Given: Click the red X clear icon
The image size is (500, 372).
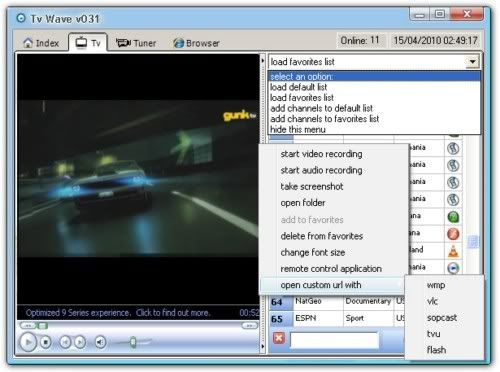Looking at the screenshot, I should point(279,338).
